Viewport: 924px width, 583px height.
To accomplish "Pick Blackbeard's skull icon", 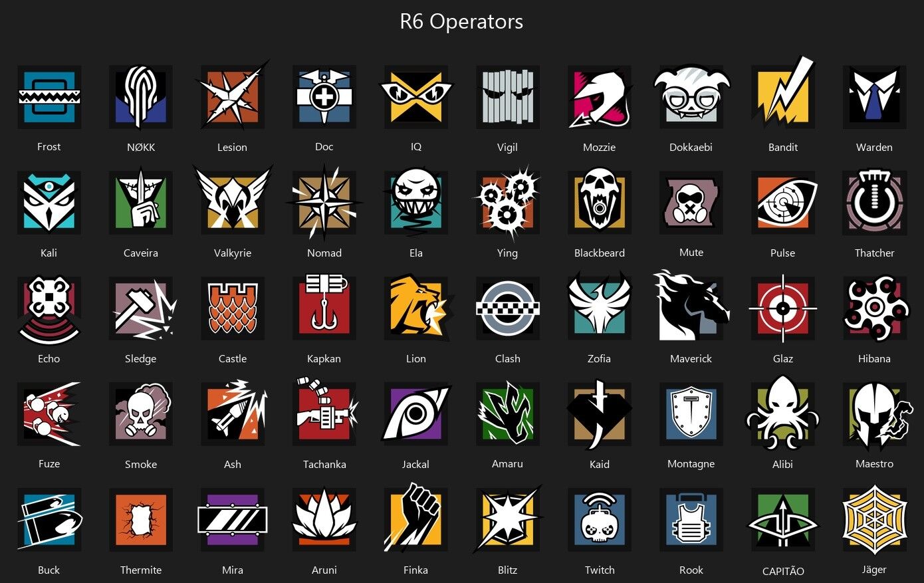I will [600, 201].
